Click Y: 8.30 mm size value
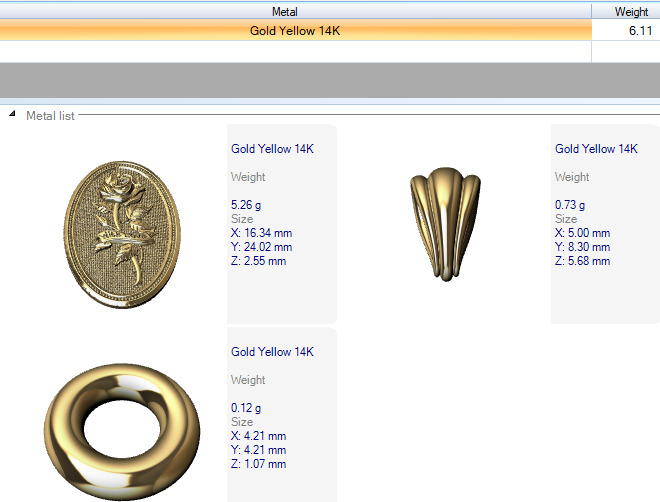The image size is (660, 502). click(x=583, y=247)
